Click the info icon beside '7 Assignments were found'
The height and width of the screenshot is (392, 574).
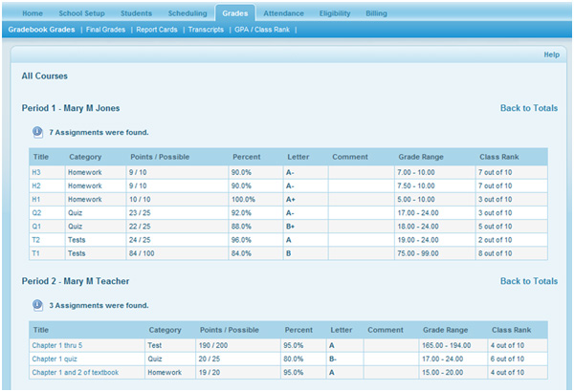click(x=37, y=132)
